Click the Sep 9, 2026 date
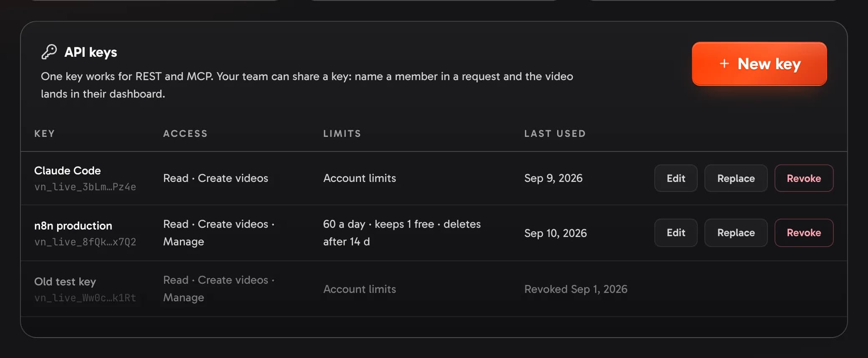 [x=553, y=178]
